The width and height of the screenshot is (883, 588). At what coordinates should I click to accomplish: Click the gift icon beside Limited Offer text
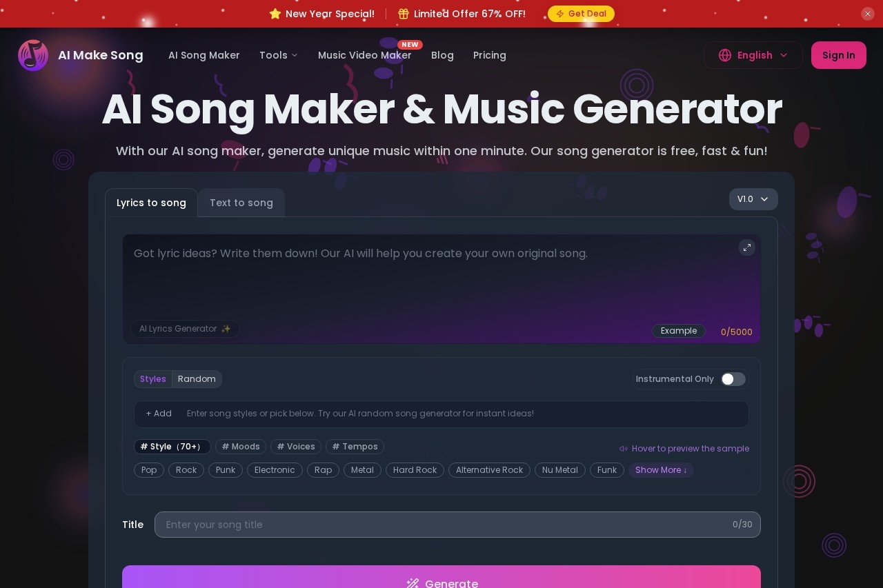point(404,14)
